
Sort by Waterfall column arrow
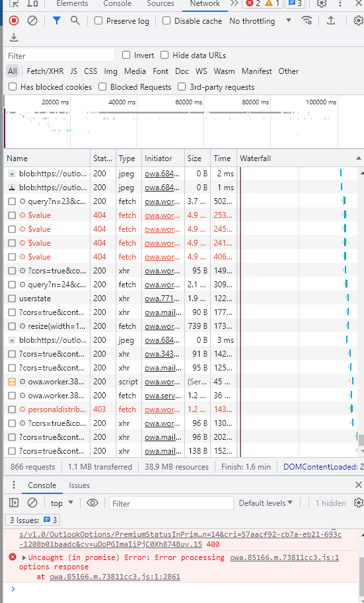point(358,158)
